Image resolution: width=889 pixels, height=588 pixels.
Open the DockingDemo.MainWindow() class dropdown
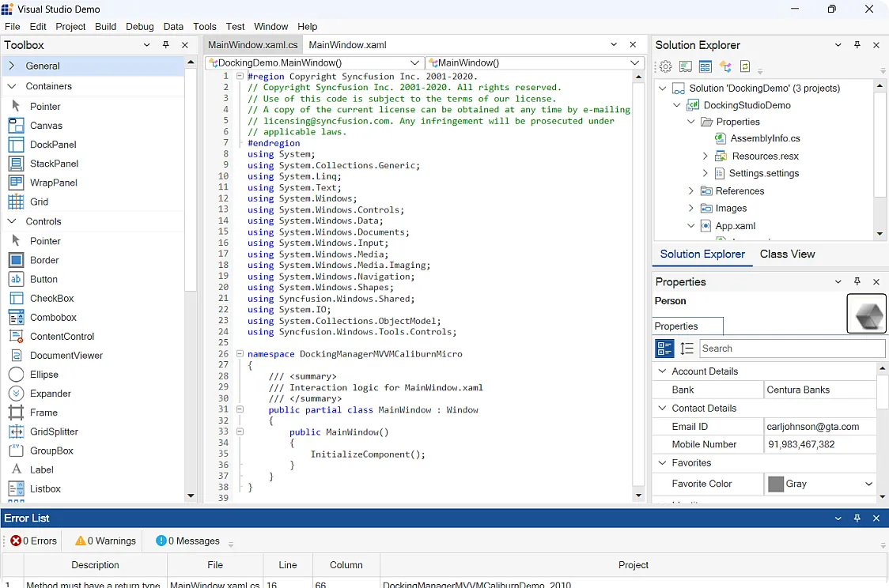pyautogui.click(x=414, y=63)
